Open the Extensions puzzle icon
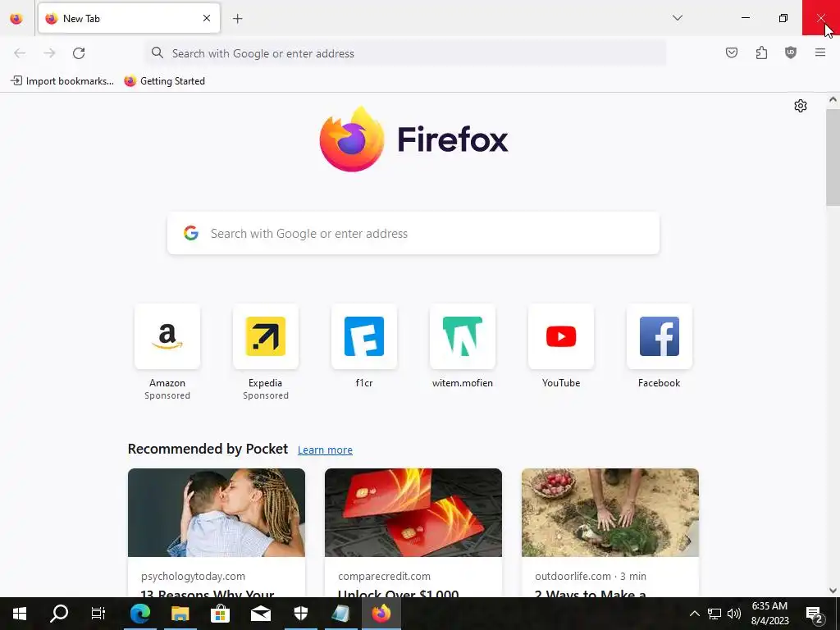Screen dimensions: 840x630 [x=761, y=52]
